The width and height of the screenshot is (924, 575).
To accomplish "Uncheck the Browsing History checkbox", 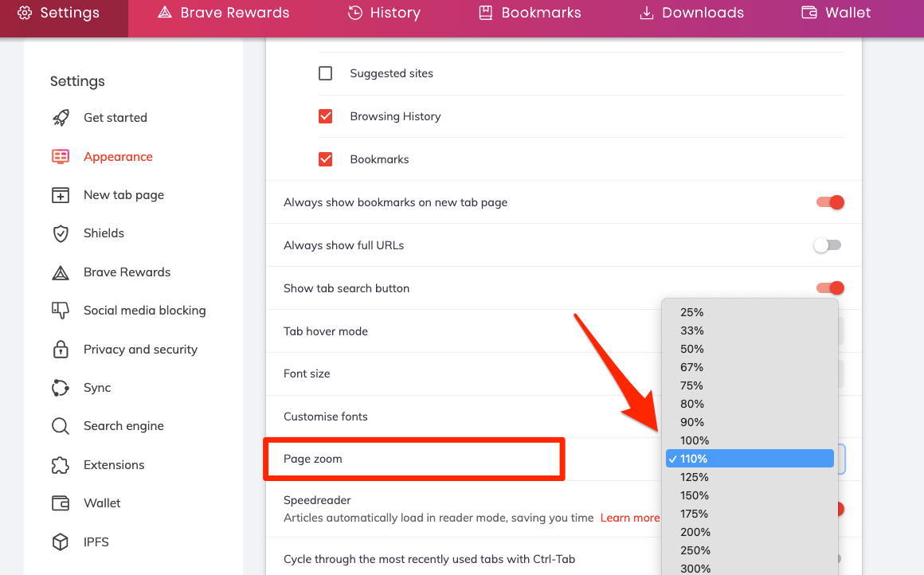I will [x=325, y=116].
